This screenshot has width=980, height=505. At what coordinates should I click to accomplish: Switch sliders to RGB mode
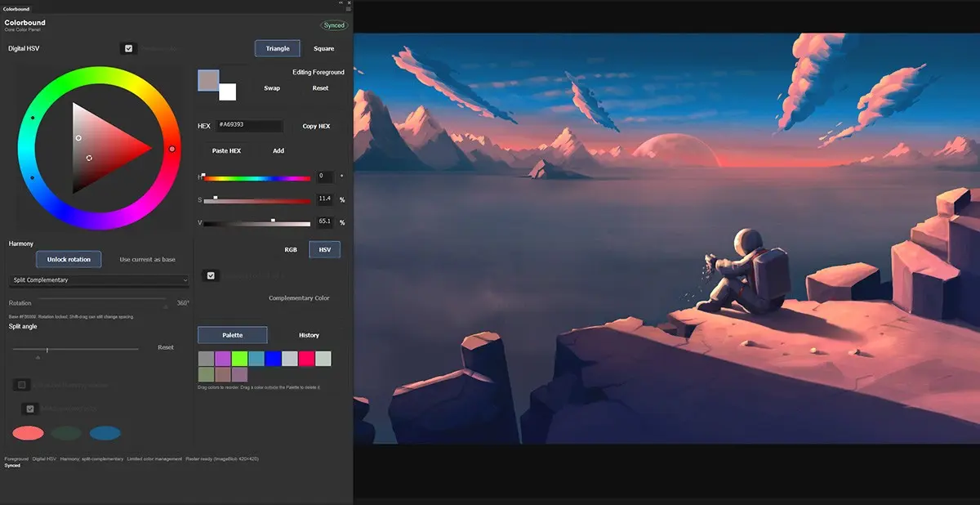[291, 249]
